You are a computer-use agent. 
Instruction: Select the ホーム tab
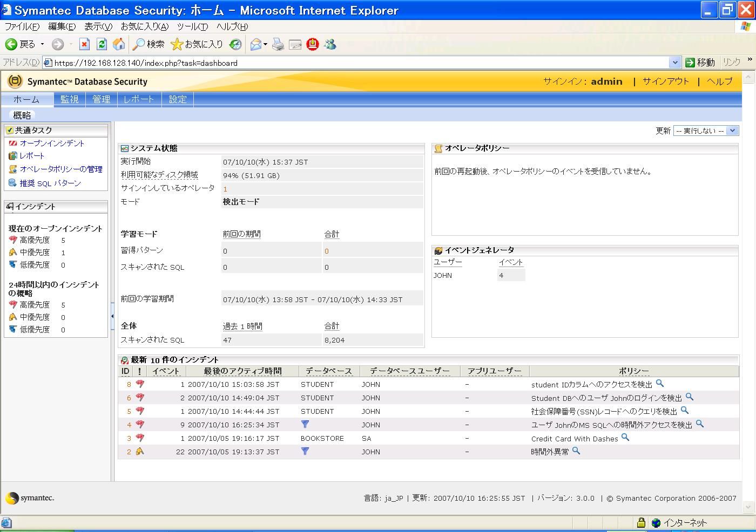pos(26,99)
